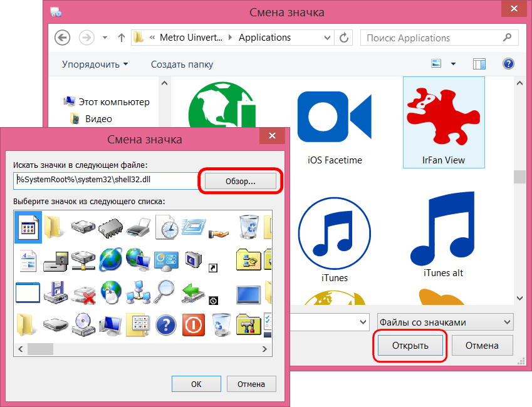Select the IrFan View thumbnail
This screenshot has width=532, height=407.
pos(444,123)
